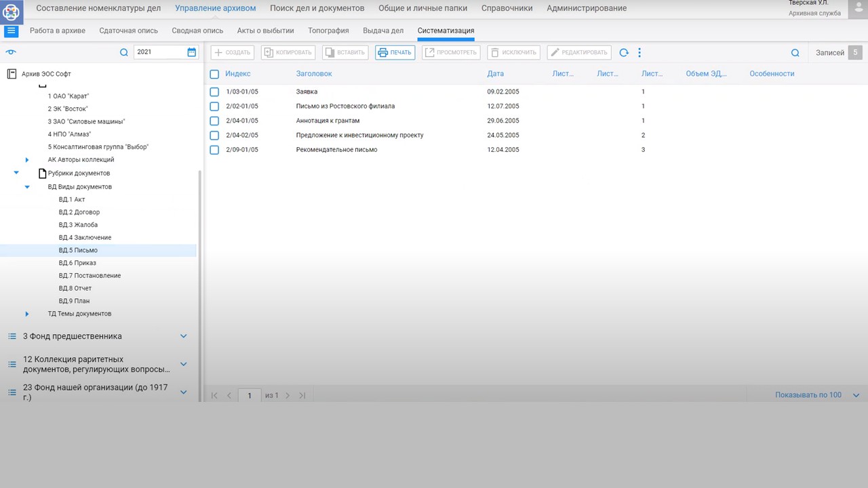
Task: Sort by the Заголовок column header
Action: (314, 74)
